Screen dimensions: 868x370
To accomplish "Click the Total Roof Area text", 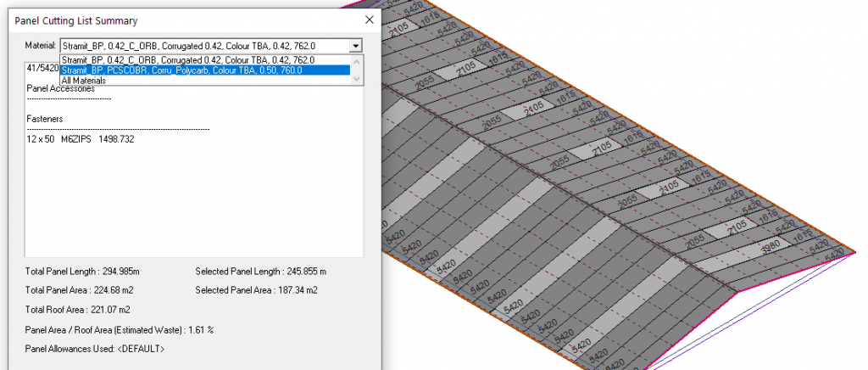I will coord(78,310).
